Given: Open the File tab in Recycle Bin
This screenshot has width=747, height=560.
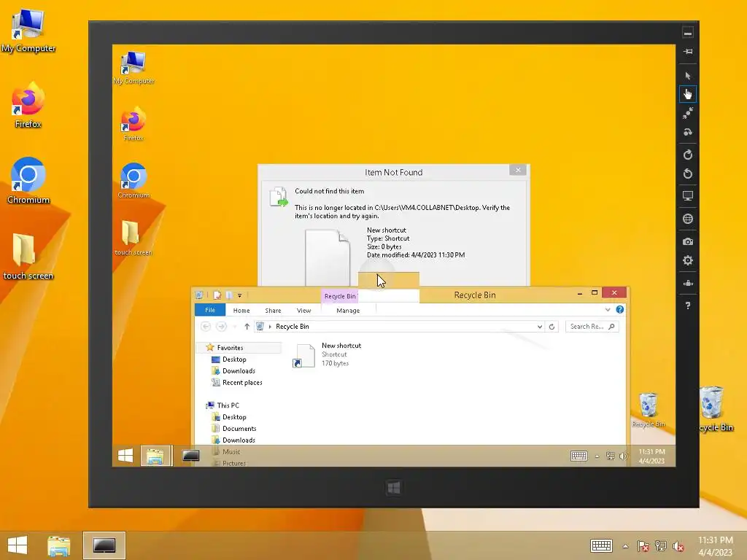Looking at the screenshot, I should (210, 310).
